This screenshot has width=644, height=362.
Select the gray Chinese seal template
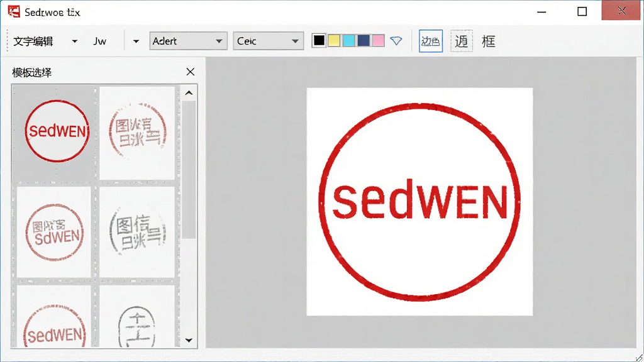[x=137, y=232]
